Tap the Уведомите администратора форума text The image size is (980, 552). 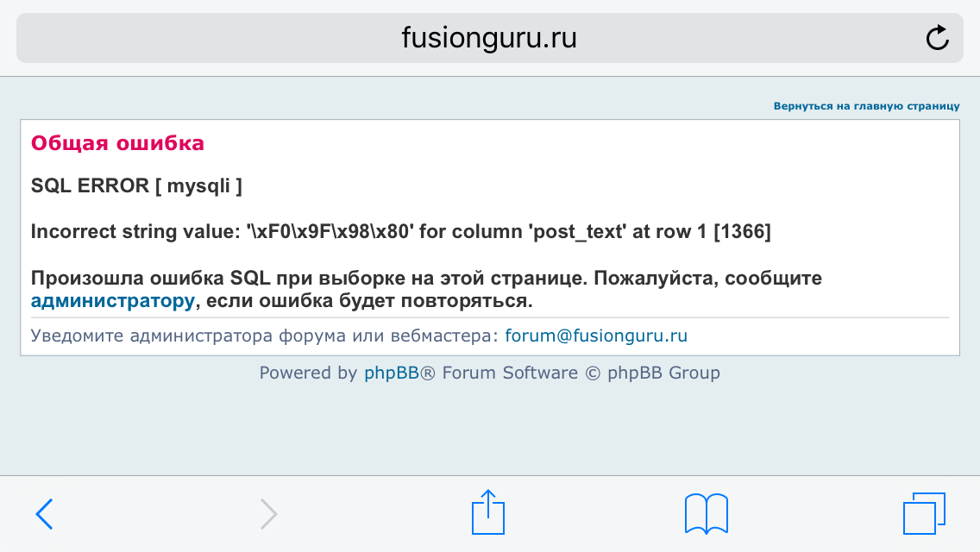pos(264,336)
